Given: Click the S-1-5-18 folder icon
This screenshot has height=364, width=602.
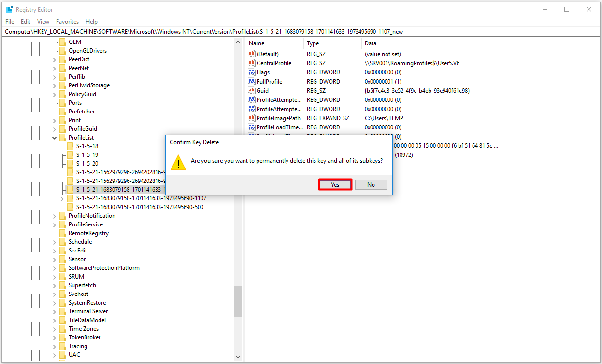Looking at the screenshot, I should coord(70,146).
